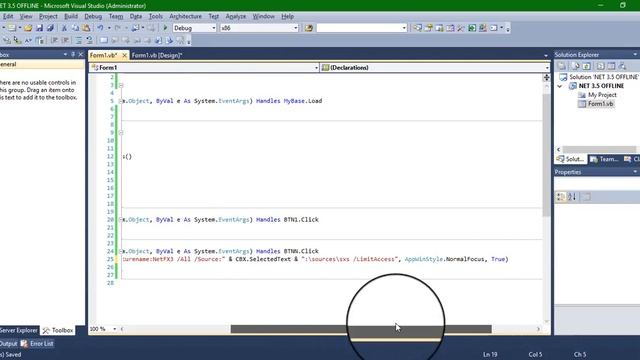
Task: Click the Save floppy disk icon
Action: coord(39,28)
